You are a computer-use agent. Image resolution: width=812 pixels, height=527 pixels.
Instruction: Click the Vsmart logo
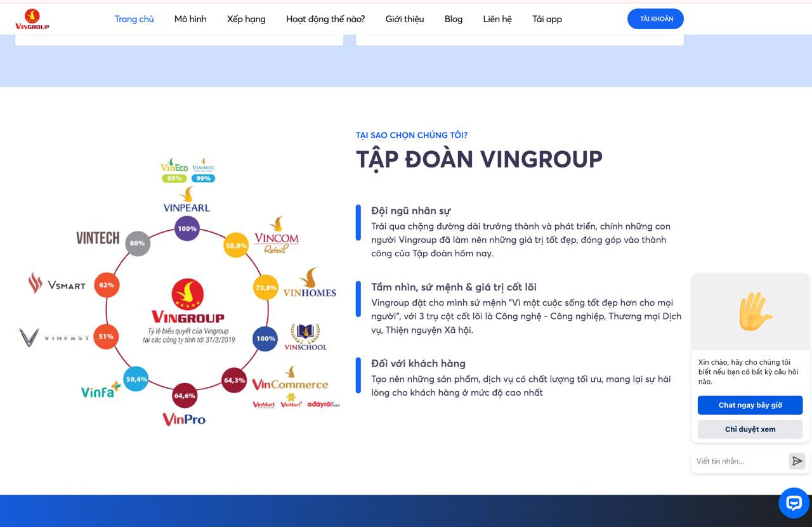click(56, 284)
